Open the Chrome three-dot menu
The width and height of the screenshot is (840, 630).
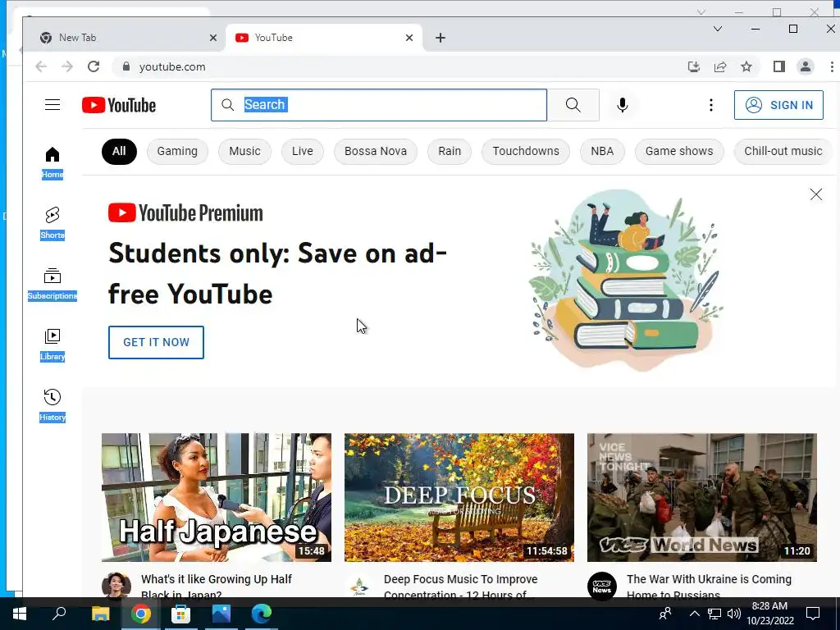pyautogui.click(x=832, y=66)
